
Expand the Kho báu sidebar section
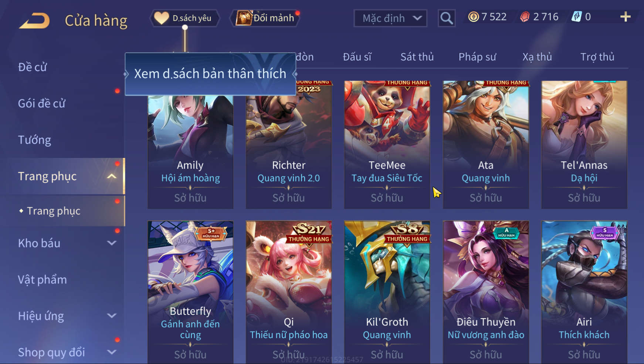[x=112, y=243]
